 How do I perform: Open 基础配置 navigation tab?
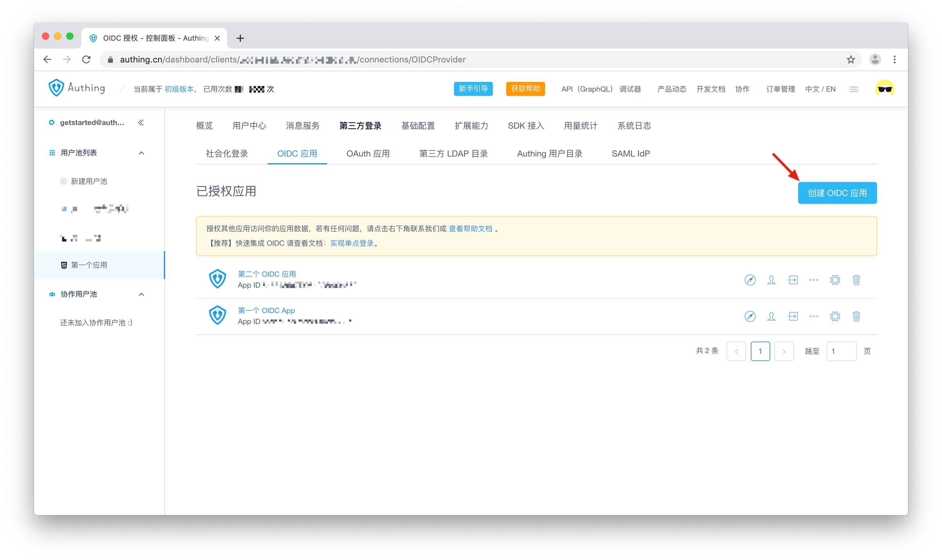pyautogui.click(x=418, y=126)
